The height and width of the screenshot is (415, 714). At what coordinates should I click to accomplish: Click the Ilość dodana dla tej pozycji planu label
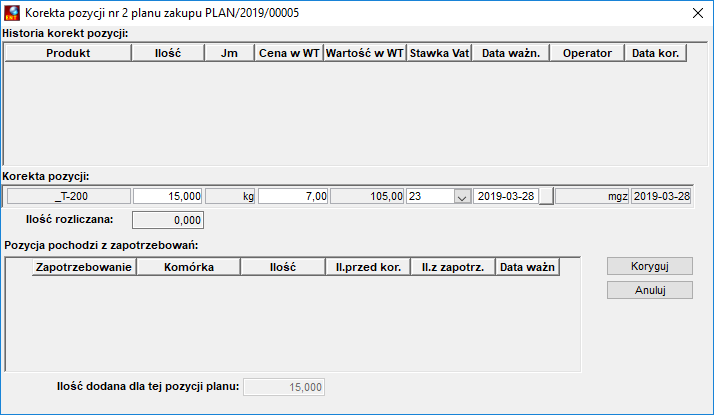tap(148, 386)
